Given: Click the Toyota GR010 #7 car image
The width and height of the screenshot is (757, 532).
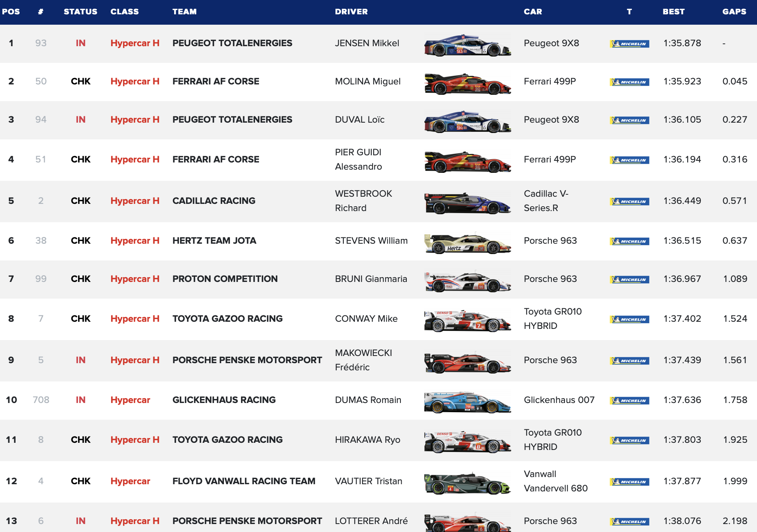Looking at the screenshot, I should (x=467, y=320).
